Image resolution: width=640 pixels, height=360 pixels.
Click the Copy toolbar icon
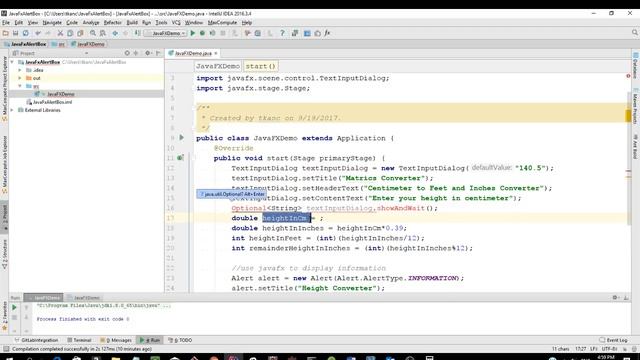[x=70, y=33]
